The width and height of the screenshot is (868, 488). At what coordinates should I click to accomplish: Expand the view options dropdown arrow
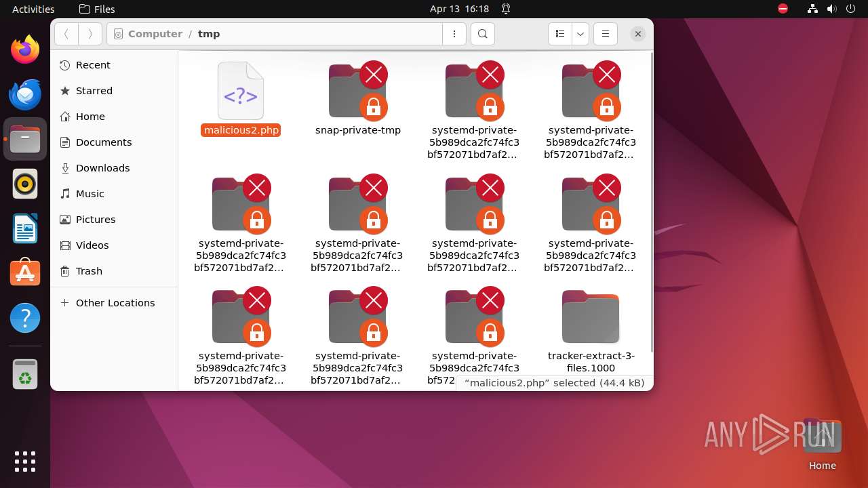[x=580, y=34]
